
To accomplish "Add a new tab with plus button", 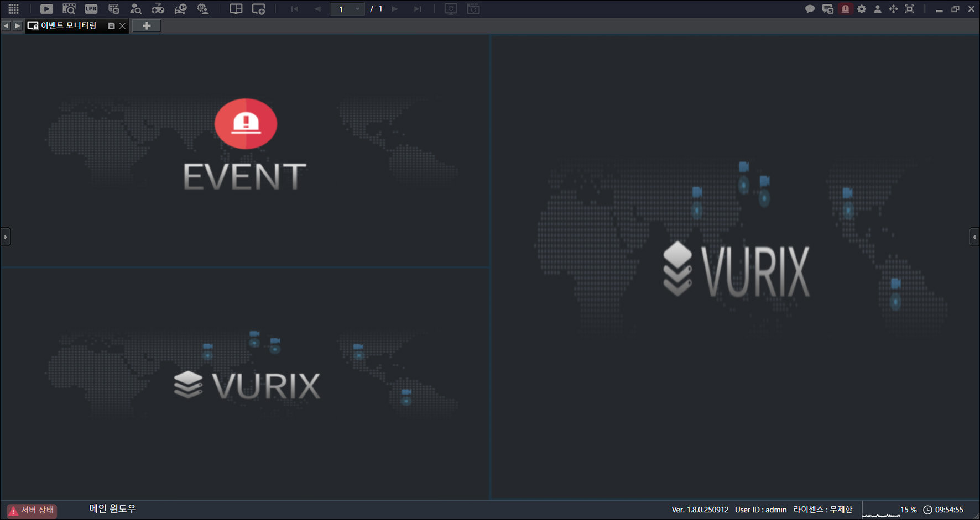I will 147,26.
